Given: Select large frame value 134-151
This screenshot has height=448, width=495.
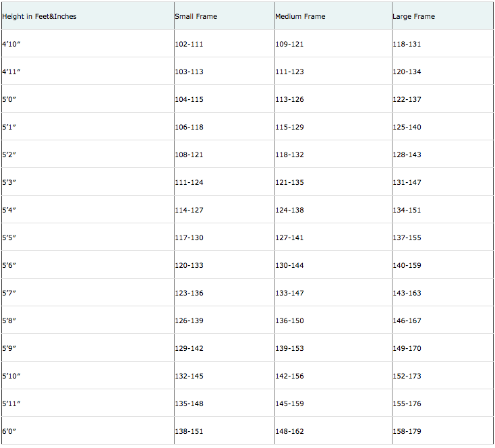Looking at the screenshot, I should [x=407, y=210].
